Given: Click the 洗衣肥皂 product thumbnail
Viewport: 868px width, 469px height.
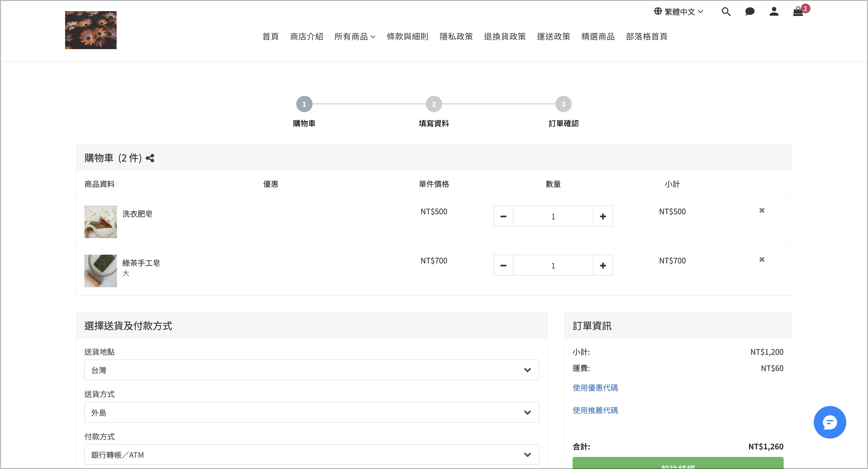Looking at the screenshot, I should [x=100, y=222].
